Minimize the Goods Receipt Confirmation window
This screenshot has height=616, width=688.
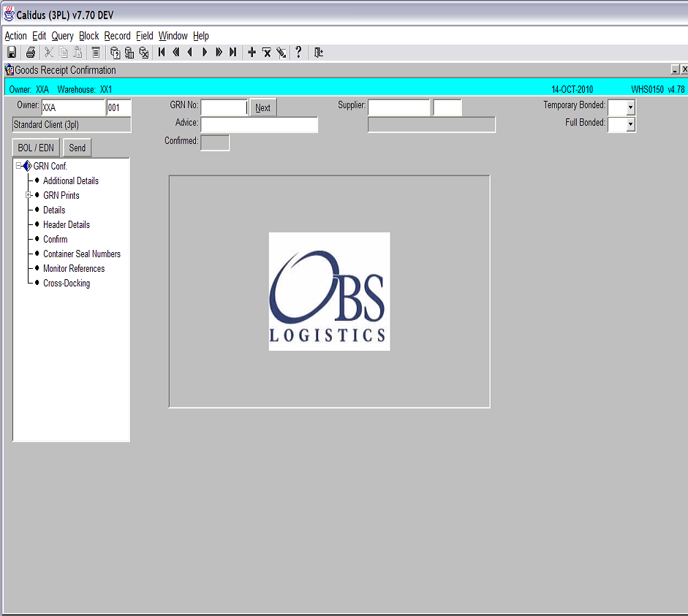[676, 69]
